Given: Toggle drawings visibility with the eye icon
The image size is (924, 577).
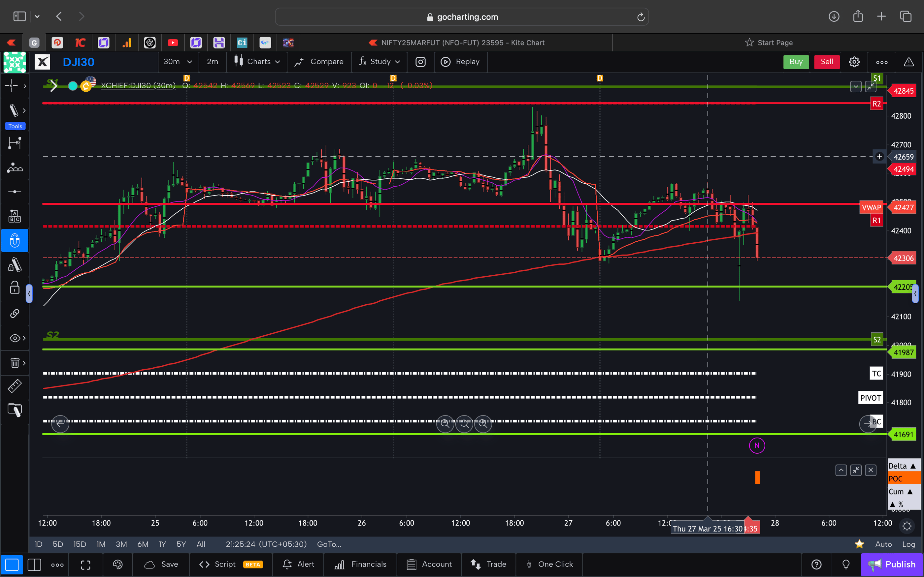Looking at the screenshot, I should (x=14, y=338).
